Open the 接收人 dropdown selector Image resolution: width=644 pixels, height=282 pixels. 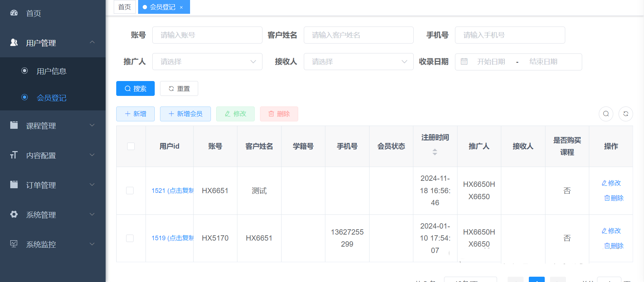tap(358, 62)
